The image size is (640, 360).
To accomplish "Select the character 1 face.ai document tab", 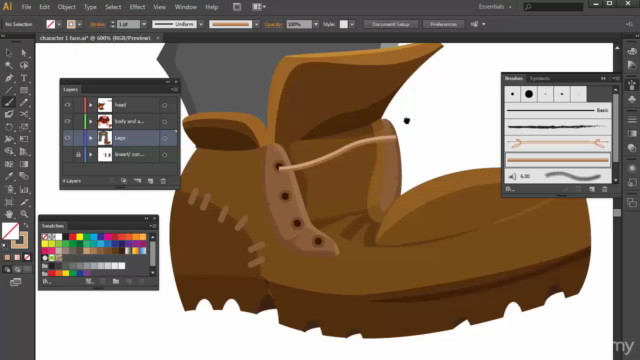I will [95, 38].
